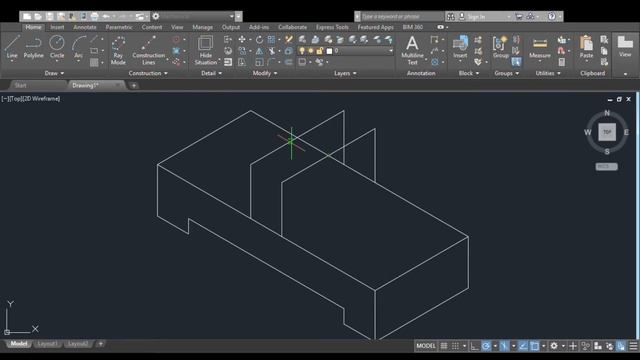Switch to the Manage ribbon tab
This screenshot has height=360, width=640.
(x=202, y=27)
